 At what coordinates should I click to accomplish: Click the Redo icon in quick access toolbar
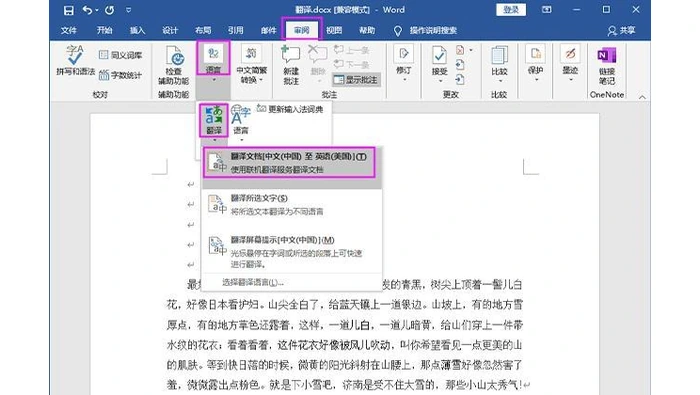click(x=109, y=10)
